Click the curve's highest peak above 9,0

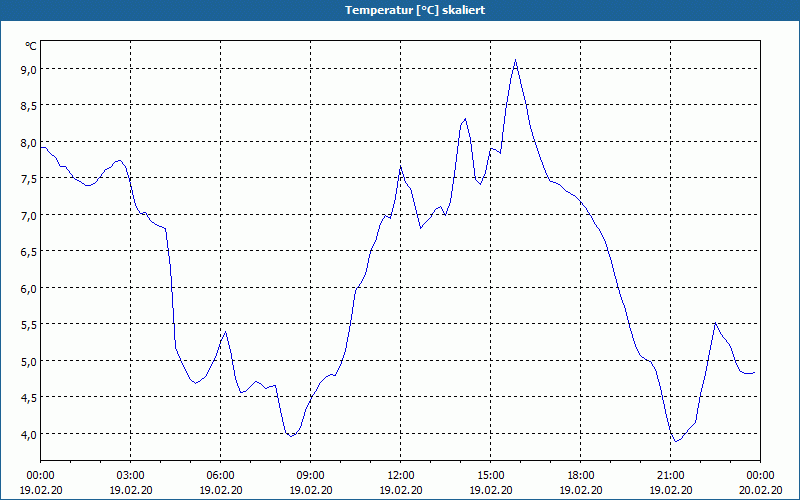pos(515,60)
